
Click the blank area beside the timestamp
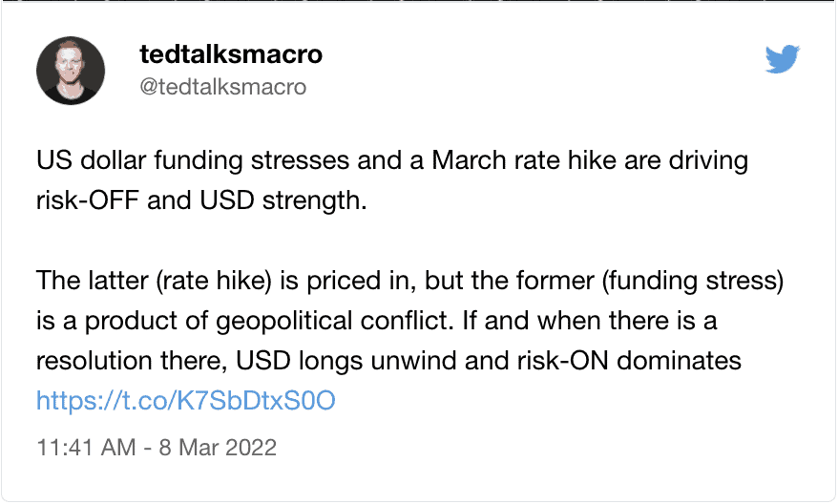(534, 448)
